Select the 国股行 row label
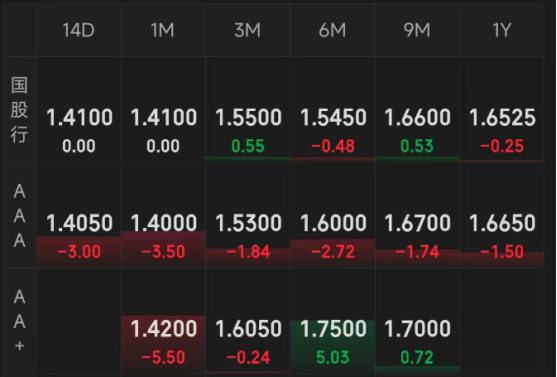 coord(19,110)
